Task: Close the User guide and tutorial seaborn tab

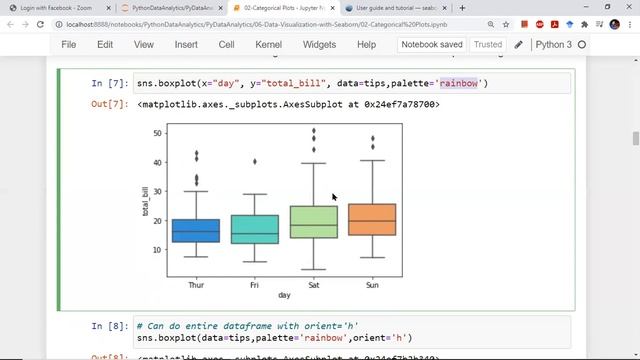Action: (x=444, y=8)
